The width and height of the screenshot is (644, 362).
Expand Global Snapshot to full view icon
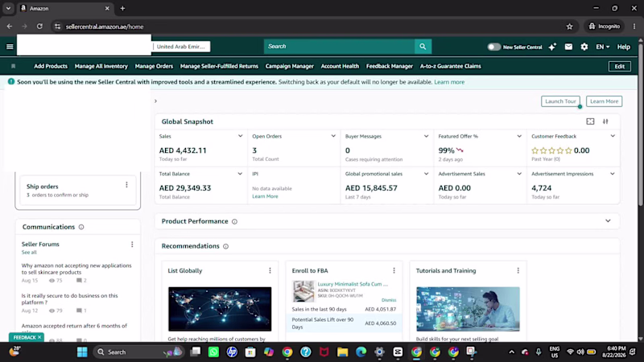(x=590, y=121)
